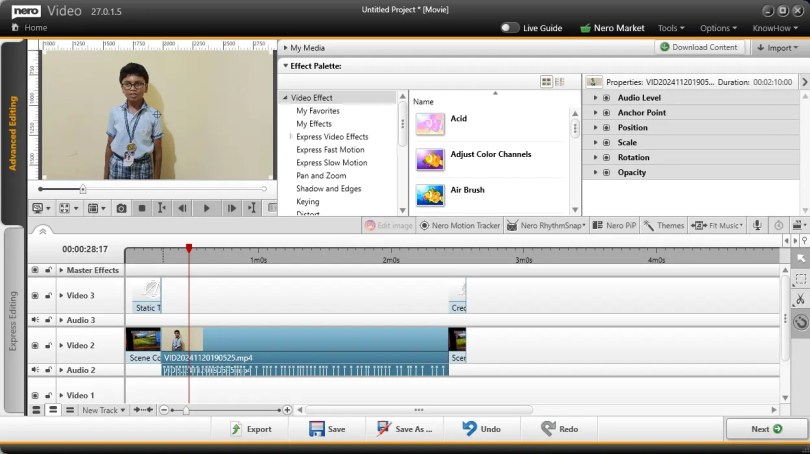Go to Home screen
Screen dimensions: 810x454
(28, 28)
